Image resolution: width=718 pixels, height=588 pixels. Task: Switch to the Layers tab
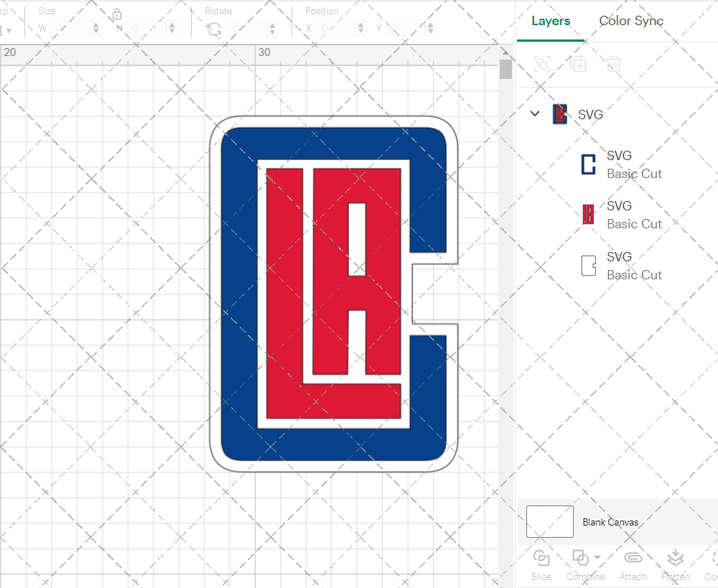click(x=551, y=21)
